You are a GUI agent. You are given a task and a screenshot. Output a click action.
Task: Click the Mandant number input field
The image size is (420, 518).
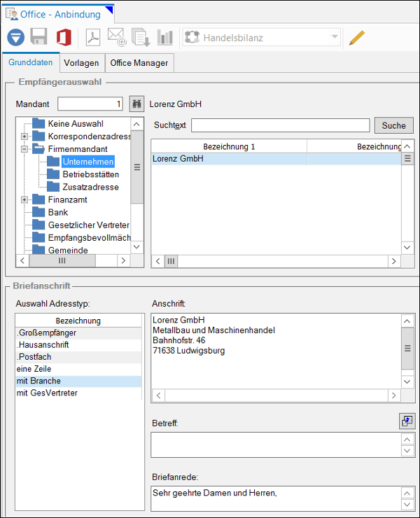point(90,104)
